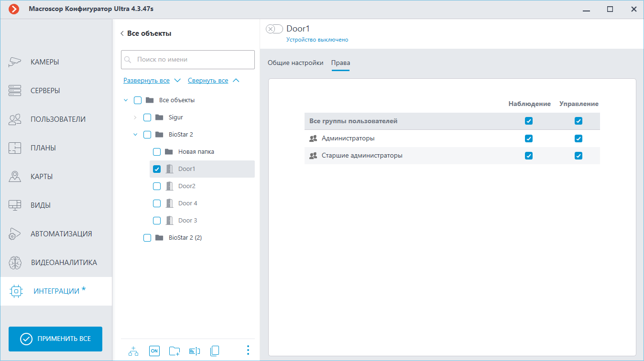This screenshot has height=361, width=644.
Task: Uncheck the Door1 tree checkbox
Action: pyautogui.click(x=157, y=169)
